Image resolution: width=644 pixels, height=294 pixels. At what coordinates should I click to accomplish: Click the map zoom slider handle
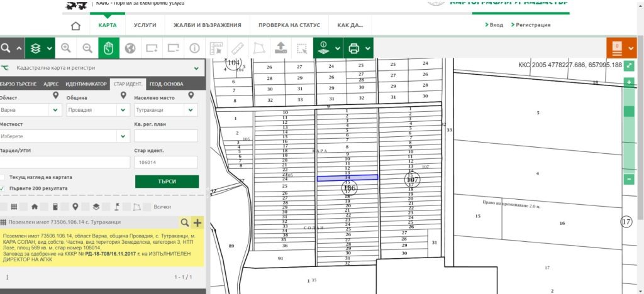tap(629, 111)
